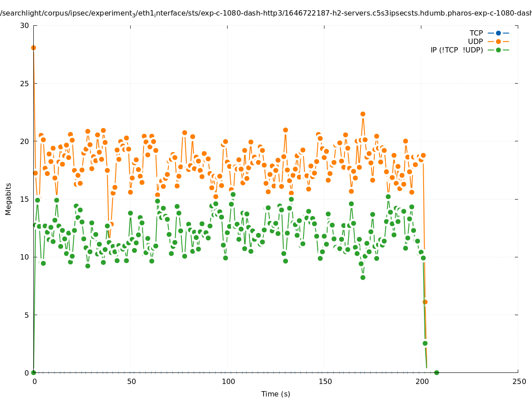Click the 100 tick label on x-axis

tap(228, 381)
